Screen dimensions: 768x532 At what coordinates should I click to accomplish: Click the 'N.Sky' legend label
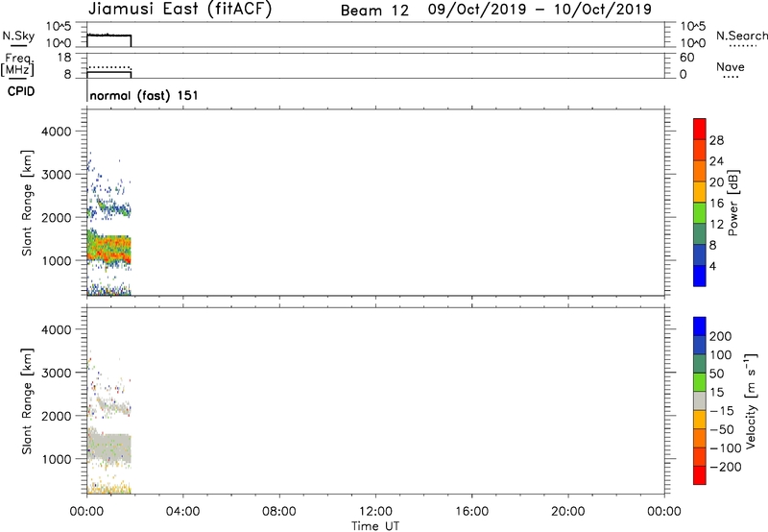tap(18, 36)
